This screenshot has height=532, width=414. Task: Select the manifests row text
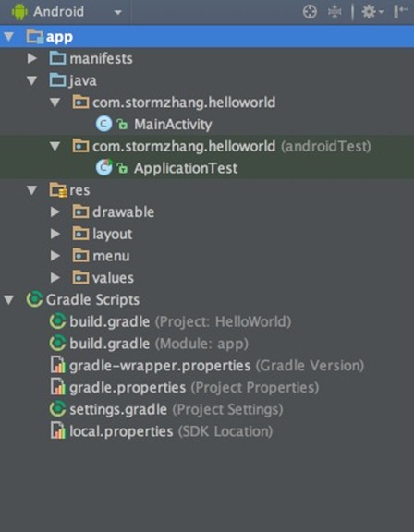point(101,59)
